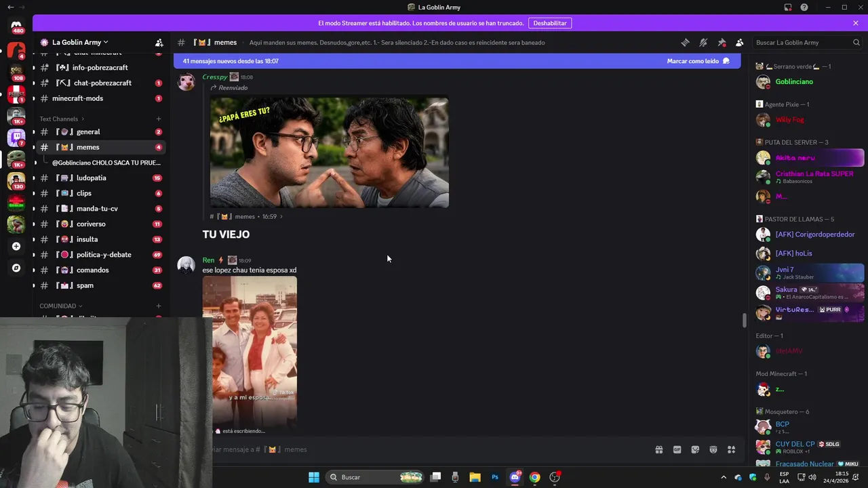Toggle channel notification bell mute
This screenshot has height=488, width=868.
pyautogui.click(x=703, y=42)
